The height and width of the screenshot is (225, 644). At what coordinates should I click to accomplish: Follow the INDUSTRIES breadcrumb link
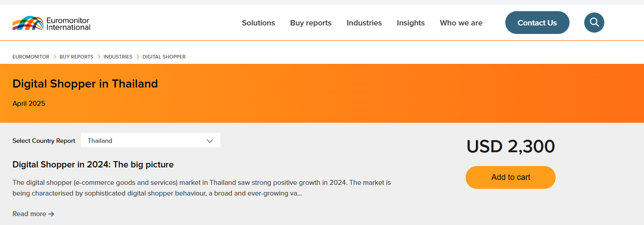click(x=118, y=57)
